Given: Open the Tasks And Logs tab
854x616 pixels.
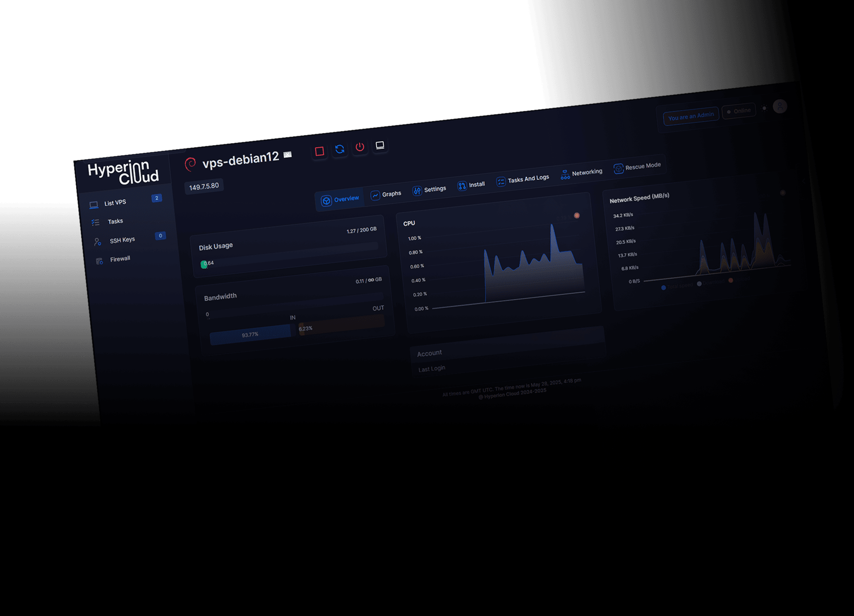Looking at the screenshot, I should pos(523,180).
